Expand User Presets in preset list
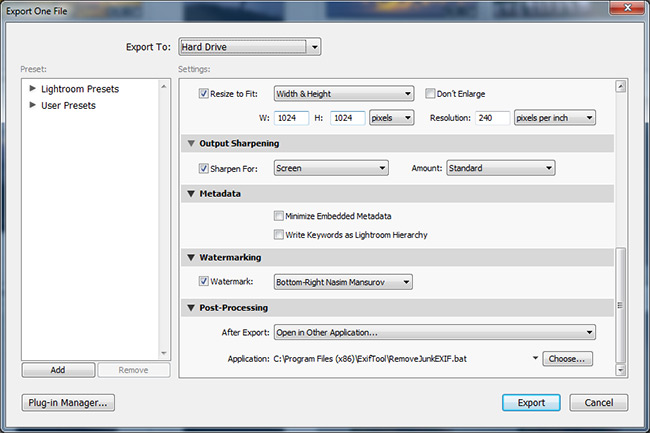Viewport: 650px width, 433px height. point(33,105)
